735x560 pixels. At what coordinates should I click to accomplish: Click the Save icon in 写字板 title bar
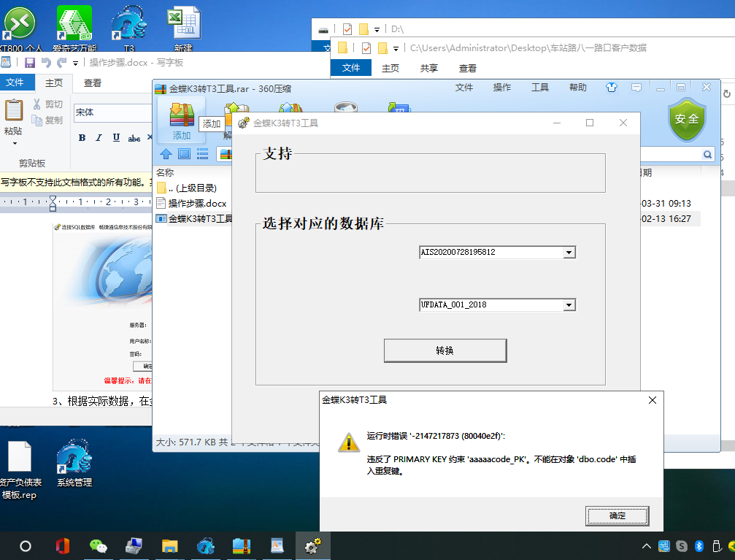coord(30,62)
